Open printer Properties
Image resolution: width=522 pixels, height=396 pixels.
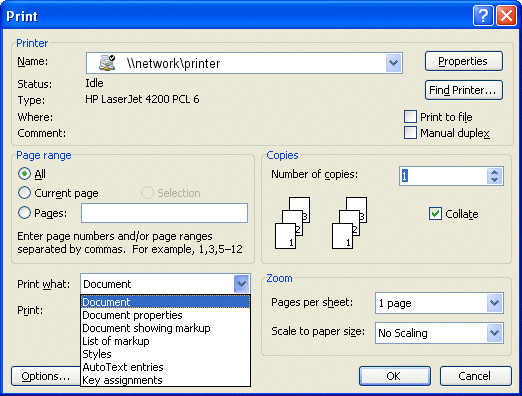pos(464,61)
